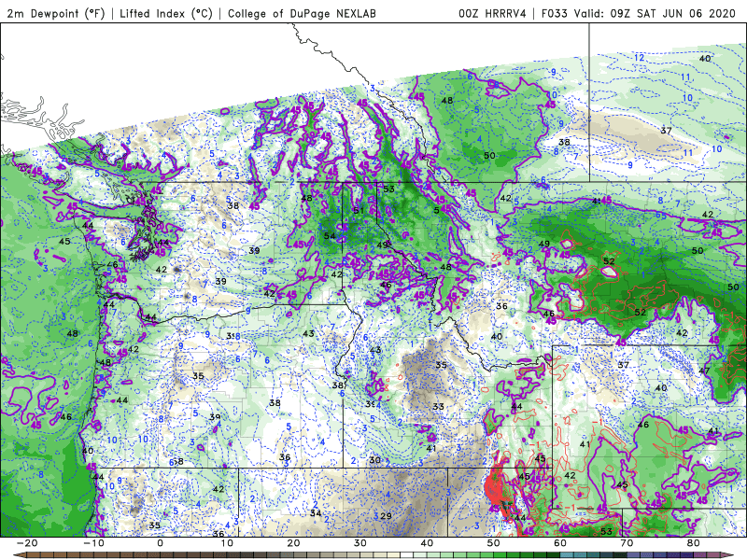Image resolution: width=747 pixels, height=560 pixels.
Task: Click the 0 label on the color scale
Action: click(160, 543)
